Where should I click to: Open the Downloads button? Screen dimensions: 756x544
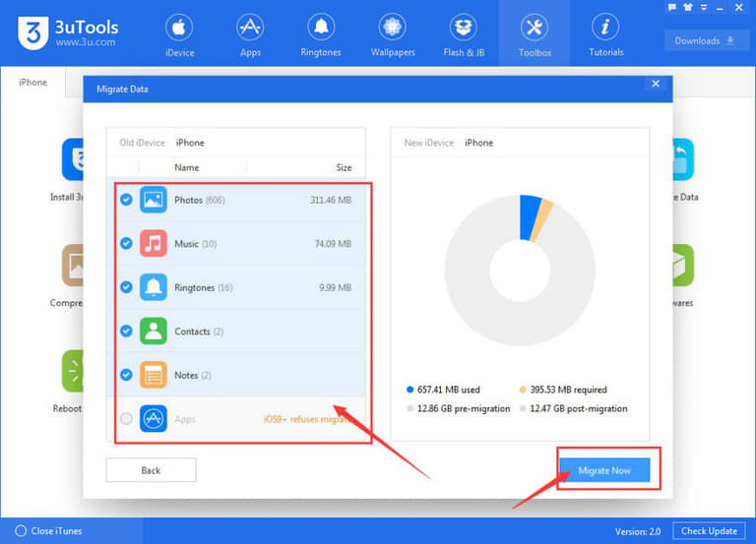pyautogui.click(x=705, y=41)
